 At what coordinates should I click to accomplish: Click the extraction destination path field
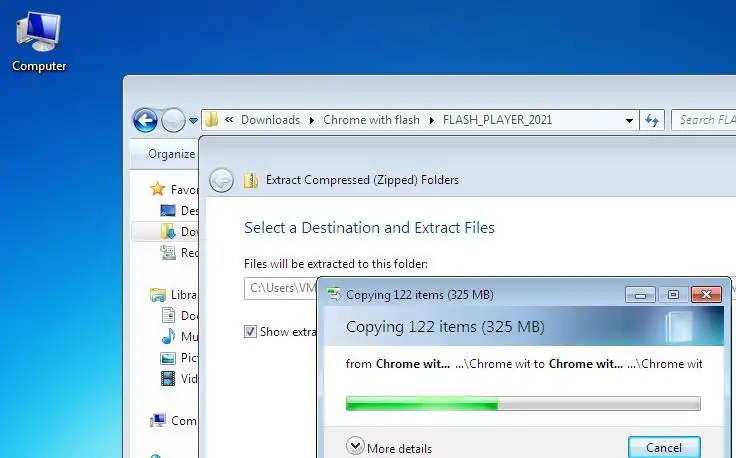pos(281,288)
